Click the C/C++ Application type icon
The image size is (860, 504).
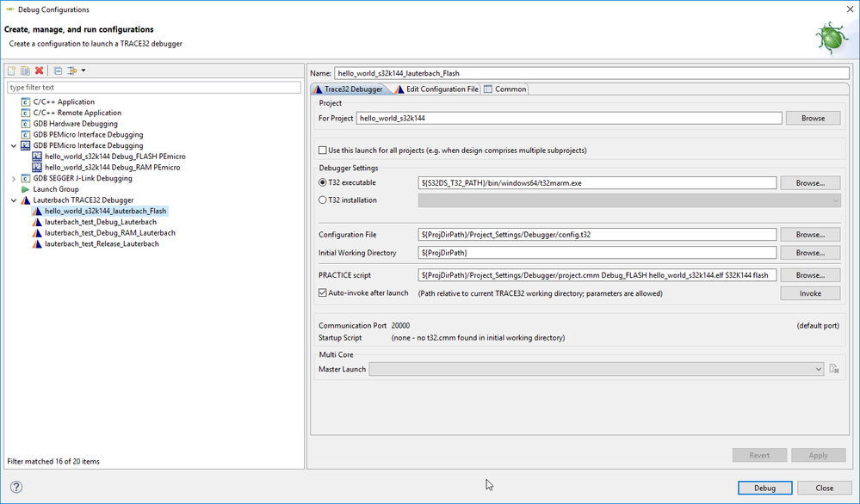[25, 101]
